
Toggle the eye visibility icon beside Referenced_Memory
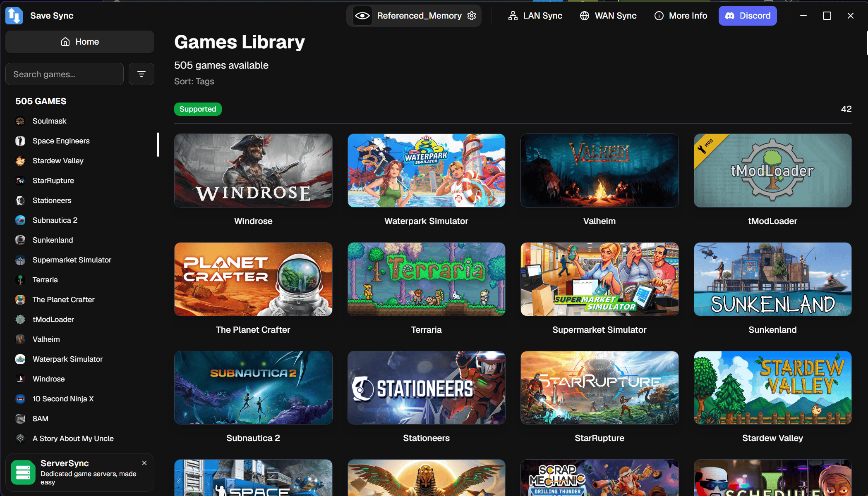coord(362,16)
